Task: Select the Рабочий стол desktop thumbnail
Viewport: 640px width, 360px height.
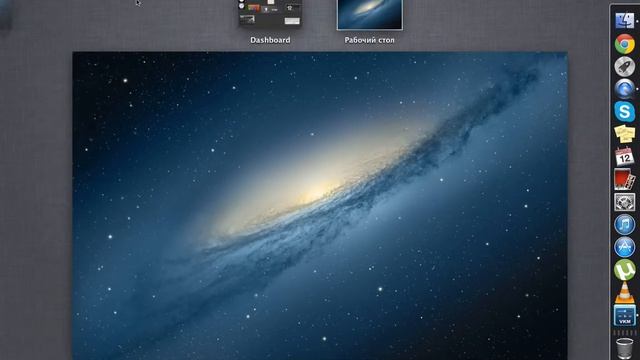Action: point(370,15)
